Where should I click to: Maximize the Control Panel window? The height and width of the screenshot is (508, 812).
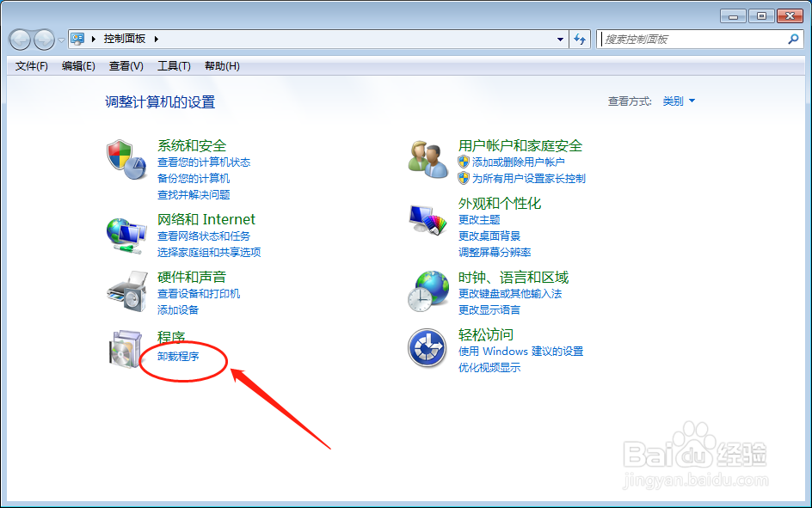click(761, 16)
